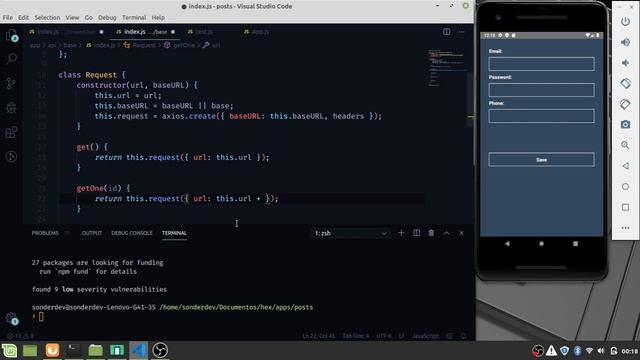Switch to the index.js .../base editor tab
The width and height of the screenshot is (640, 360).
[145, 32]
